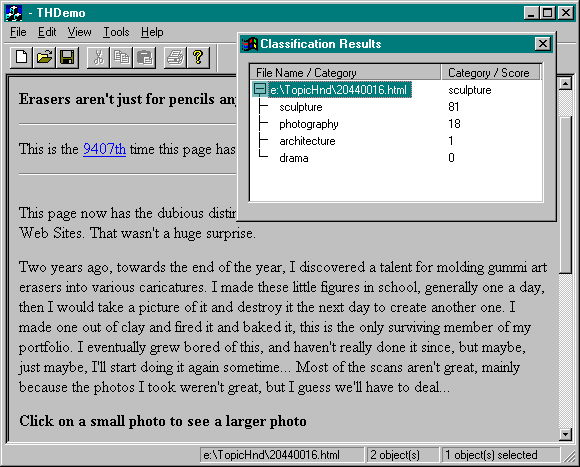The width and height of the screenshot is (580, 467).
Task: Click the vertical scrollbar down arrow
Action: (x=565, y=434)
